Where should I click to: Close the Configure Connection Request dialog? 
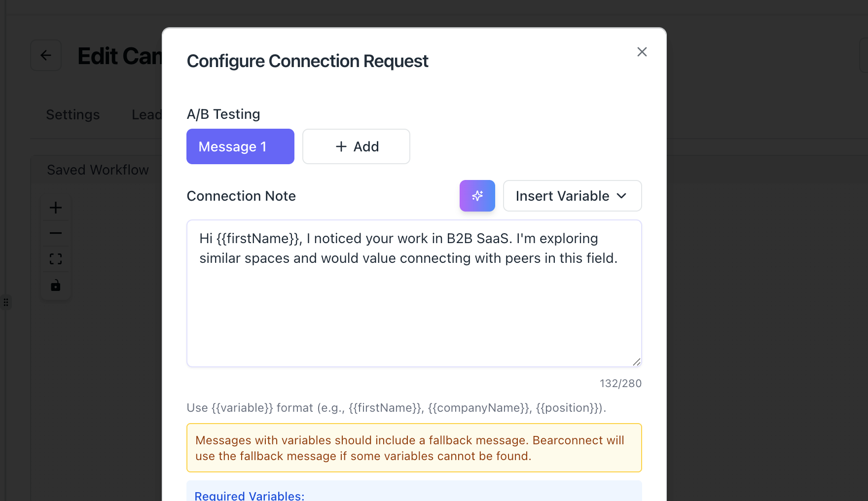click(x=642, y=52)
